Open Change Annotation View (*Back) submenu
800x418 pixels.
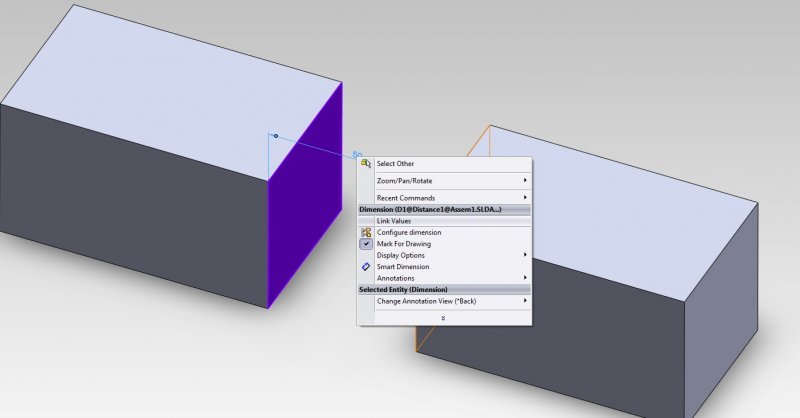(426, 301)
